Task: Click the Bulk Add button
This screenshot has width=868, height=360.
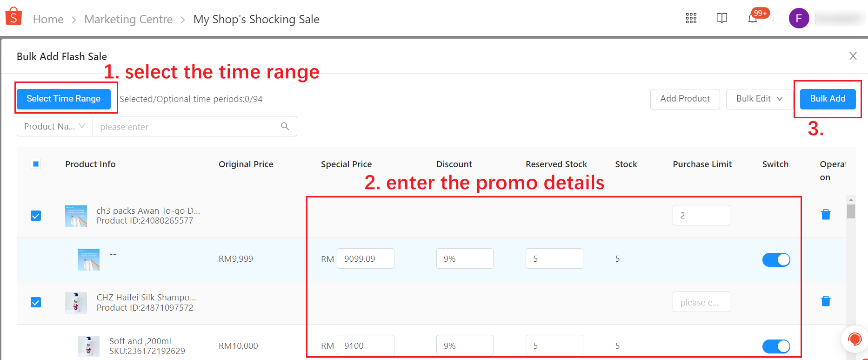Action: (x=828, y=99)
